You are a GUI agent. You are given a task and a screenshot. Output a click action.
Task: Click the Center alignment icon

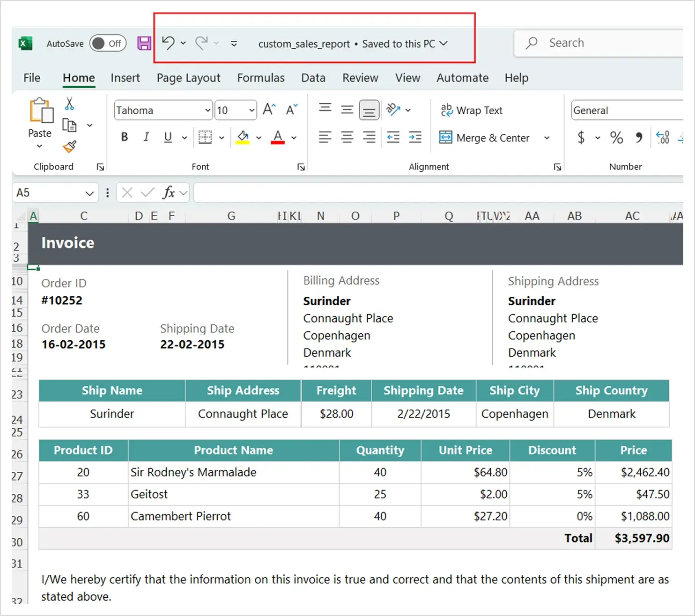pyautogui.click(x=347, y=137)
